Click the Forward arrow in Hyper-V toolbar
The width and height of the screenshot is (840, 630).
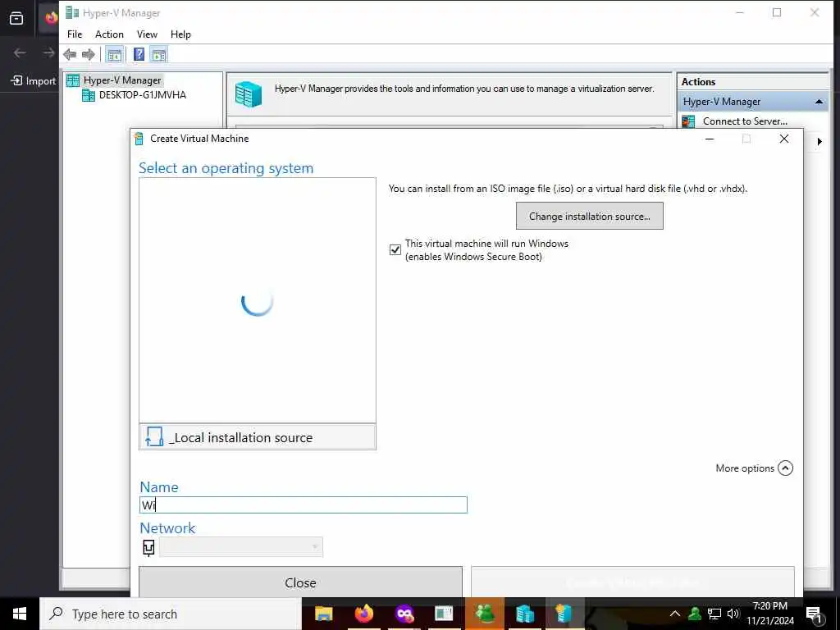(x=89, y=54)
